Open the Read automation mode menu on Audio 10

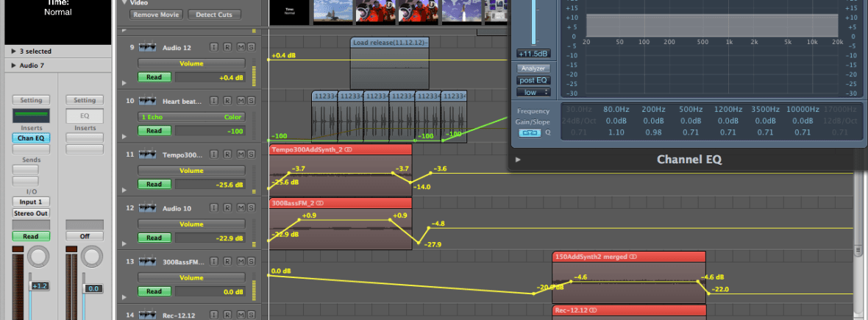click(x=154, y=238)
